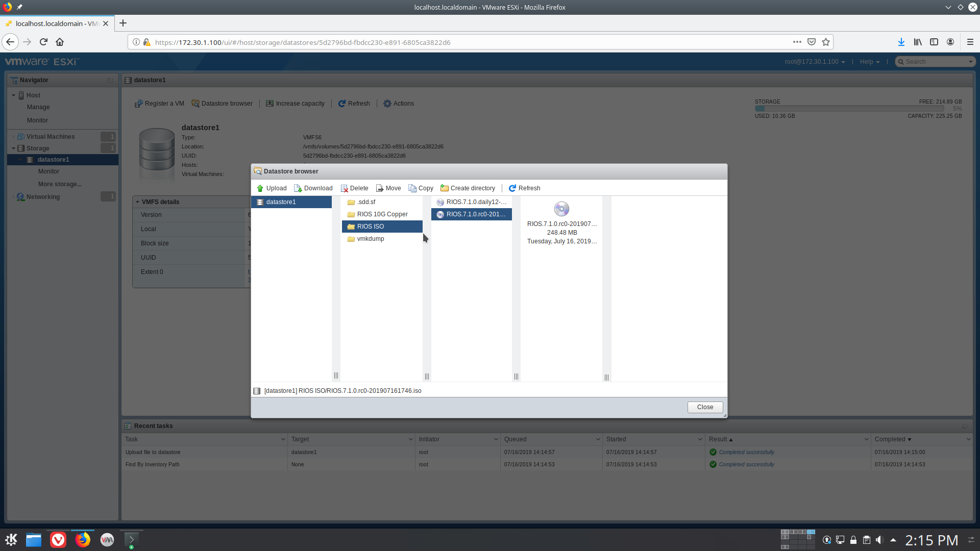Click the ISO disc preview icon
This screenshot has width=980, height=551.
(561, 209)
